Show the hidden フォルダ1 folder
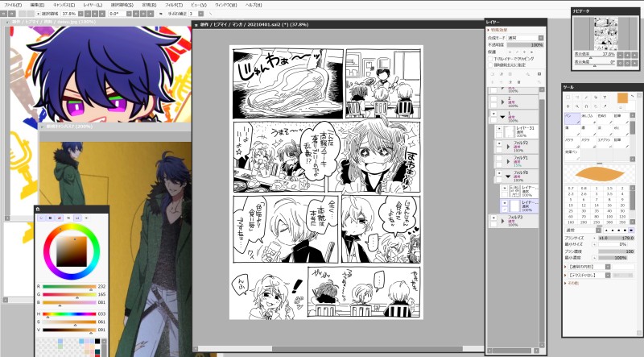This screenshot has height=357, width=644. [x=499, y=158]
